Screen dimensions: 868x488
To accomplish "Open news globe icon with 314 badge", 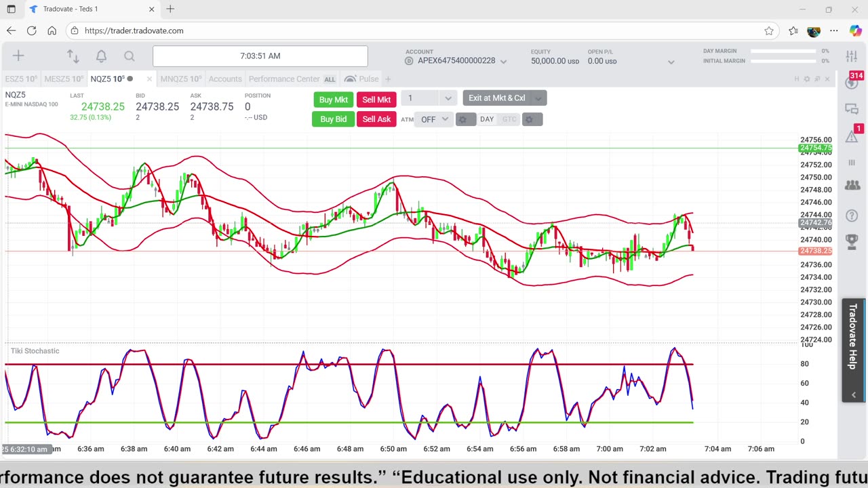I will [852, 82].
